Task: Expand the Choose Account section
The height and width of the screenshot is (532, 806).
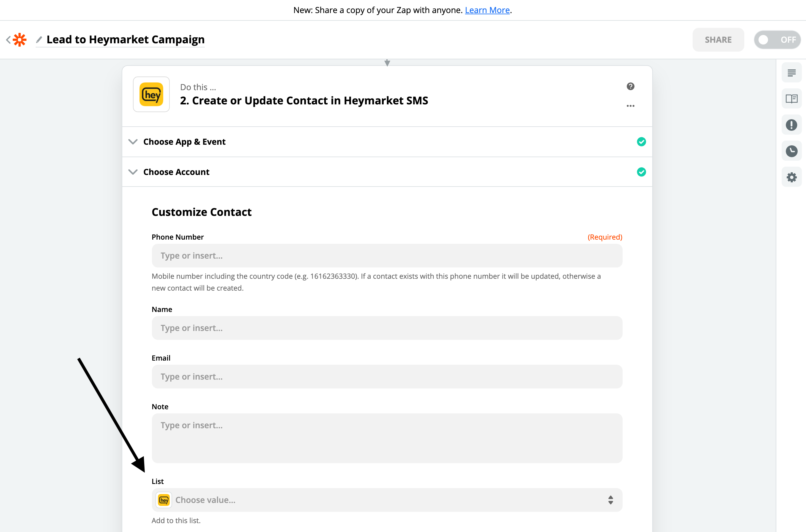Action: click(387, 172)
